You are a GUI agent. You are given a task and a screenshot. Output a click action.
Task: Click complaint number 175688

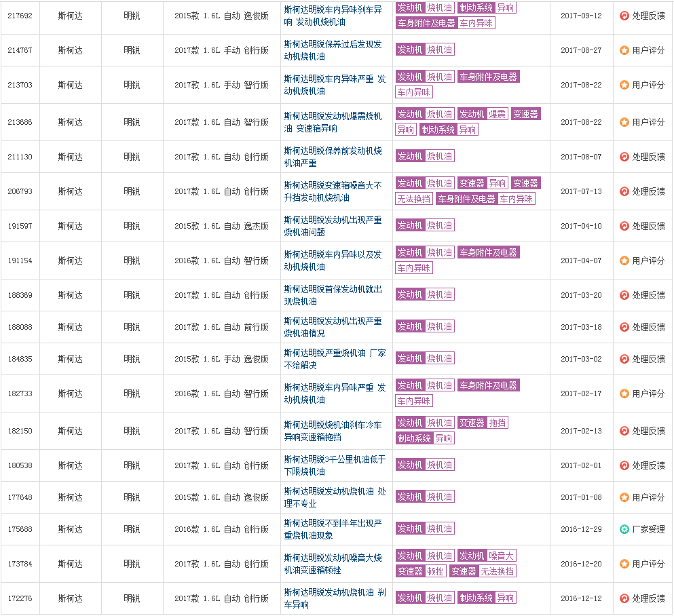pyautogui.click(x=20, y=529)
